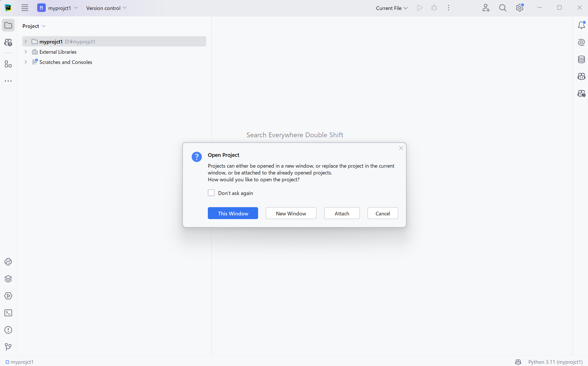The image size is (588, 366).
Task: Enable the Don't ask again checkbox
Action: pyautogui.click(x=211, y=193)
